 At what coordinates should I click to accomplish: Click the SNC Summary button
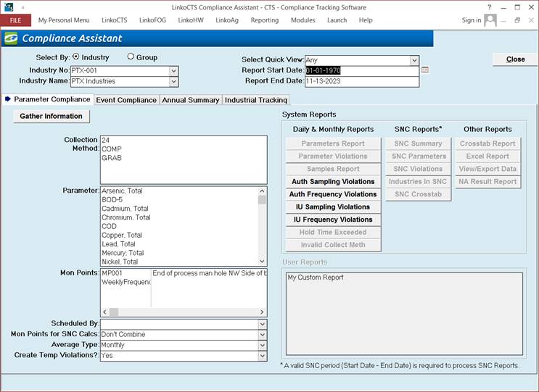(x=418, y=143)
